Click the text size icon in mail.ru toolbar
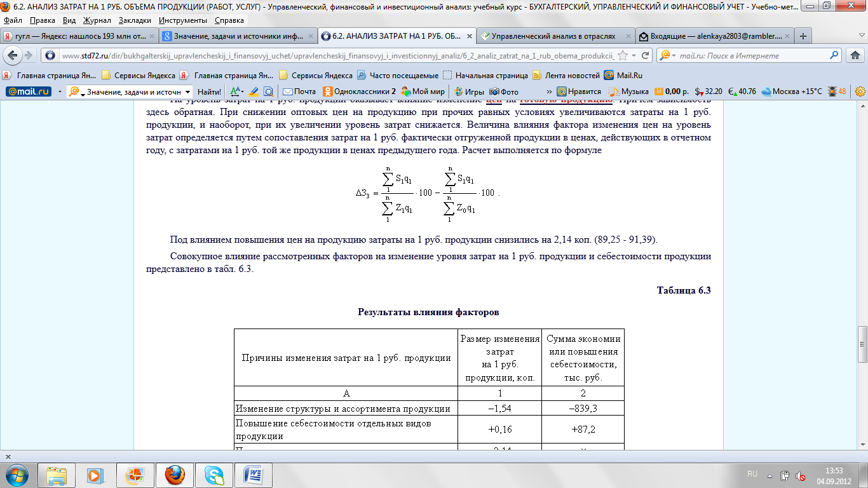 tap(236, 91)
